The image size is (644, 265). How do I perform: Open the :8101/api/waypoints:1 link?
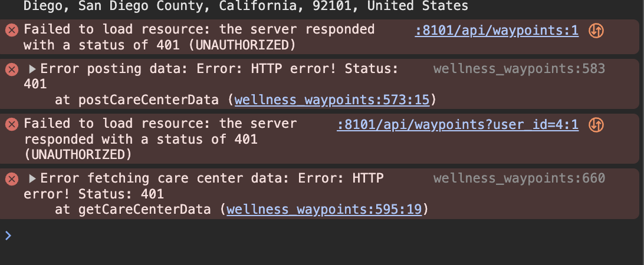click(x=497, y=30)
